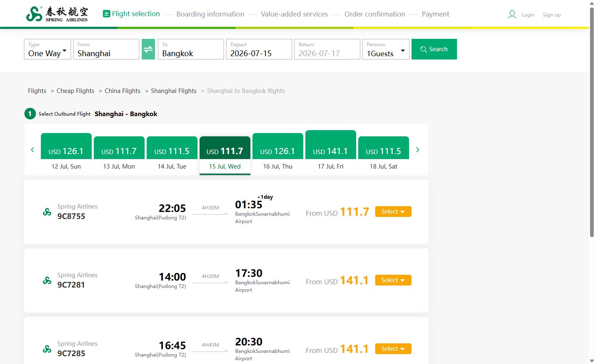Screen dimensions: 595x364
Task: Click the page vertical scrollbar
Action: [x=592, y=122]
